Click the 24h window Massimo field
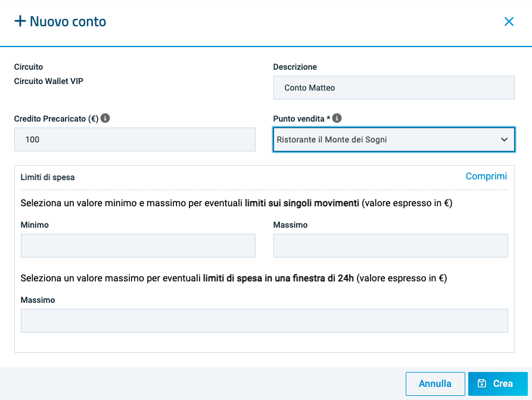 point(264,321)
